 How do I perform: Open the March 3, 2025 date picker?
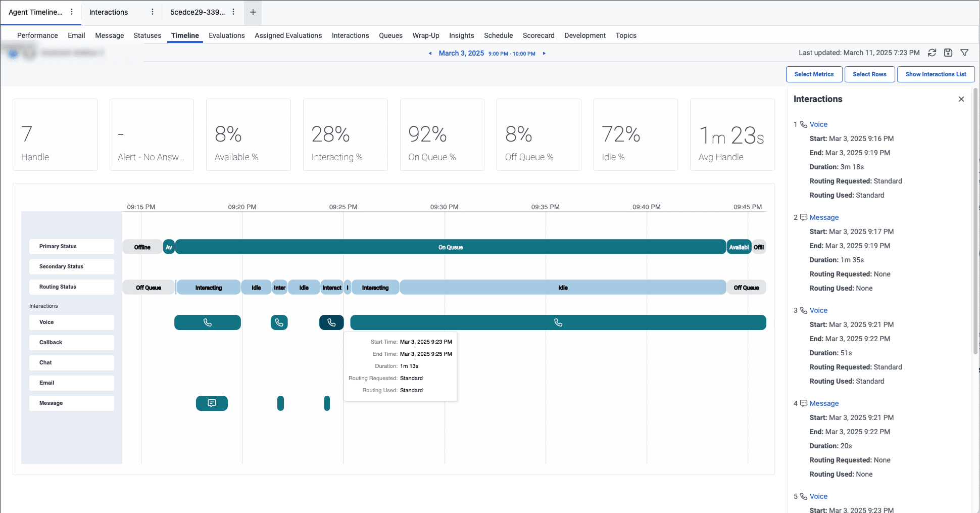pos(461,53)
